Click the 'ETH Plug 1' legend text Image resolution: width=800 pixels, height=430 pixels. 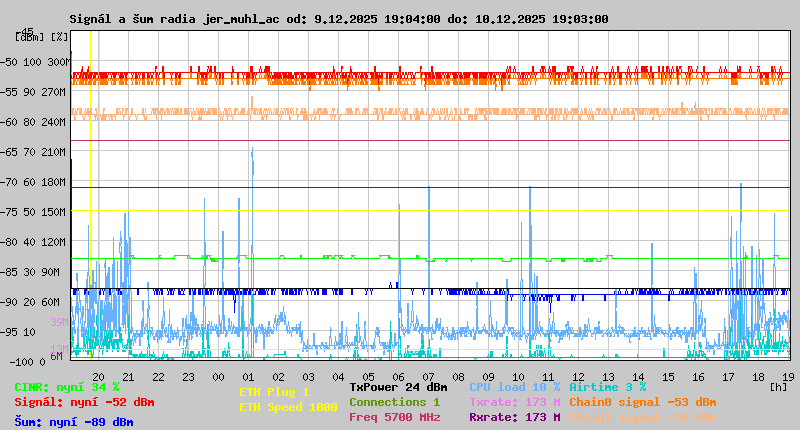pyautogui.click(x=274, y=392)
